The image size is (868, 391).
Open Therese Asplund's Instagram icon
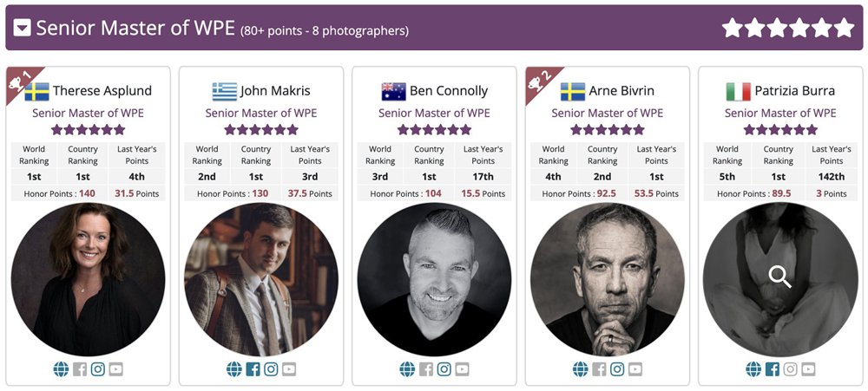point(98,369)
